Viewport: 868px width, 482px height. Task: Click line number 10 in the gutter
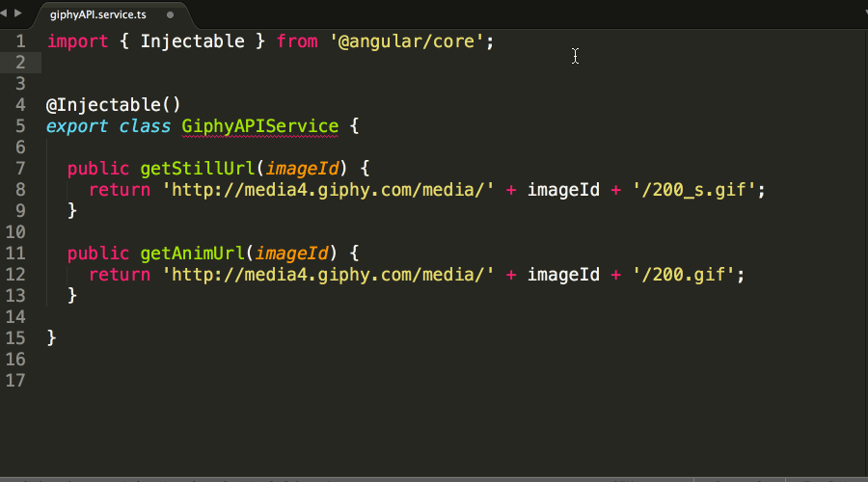(x=15, y=232)
